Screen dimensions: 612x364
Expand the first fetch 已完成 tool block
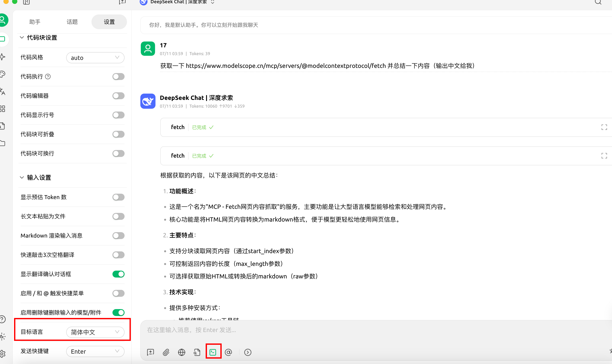coord(386,127)
